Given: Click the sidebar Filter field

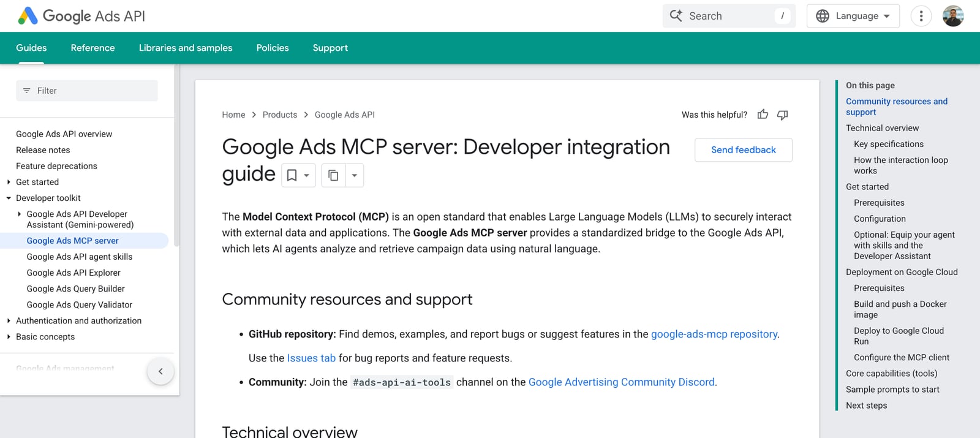Looking at the screenshot, I should coord(87,91).
